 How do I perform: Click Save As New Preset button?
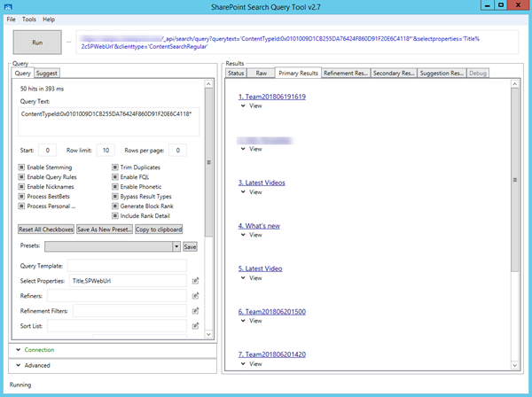(x=104, y=230)
